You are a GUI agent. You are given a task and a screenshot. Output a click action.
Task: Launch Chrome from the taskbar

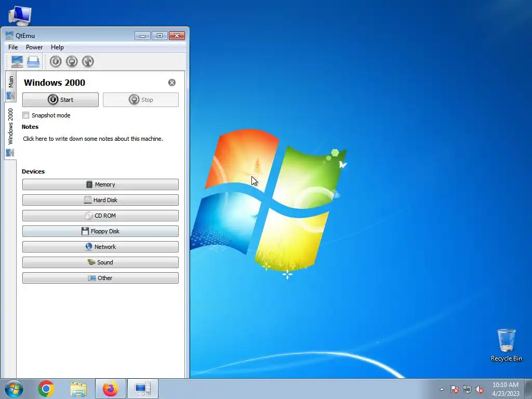[x=46, y=389]
